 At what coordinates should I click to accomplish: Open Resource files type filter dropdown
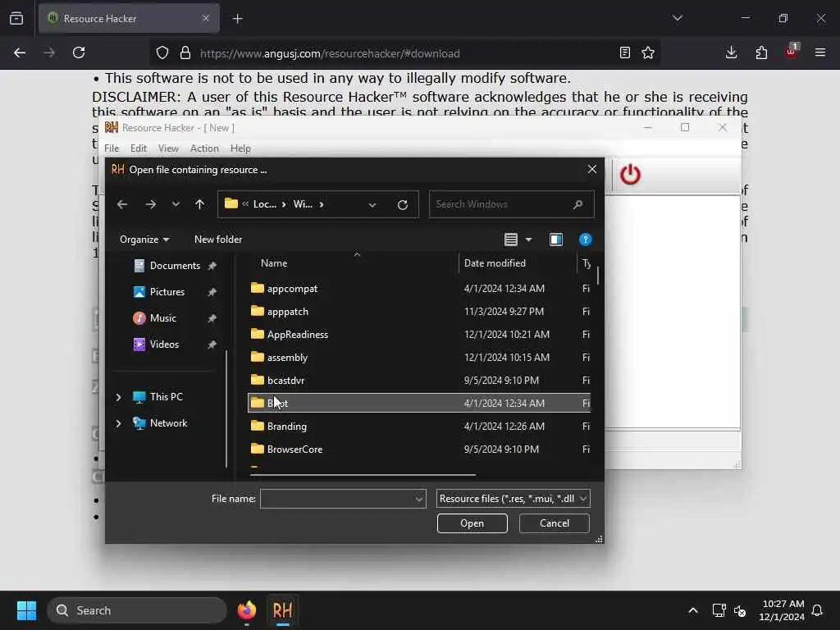coord(514,499)
